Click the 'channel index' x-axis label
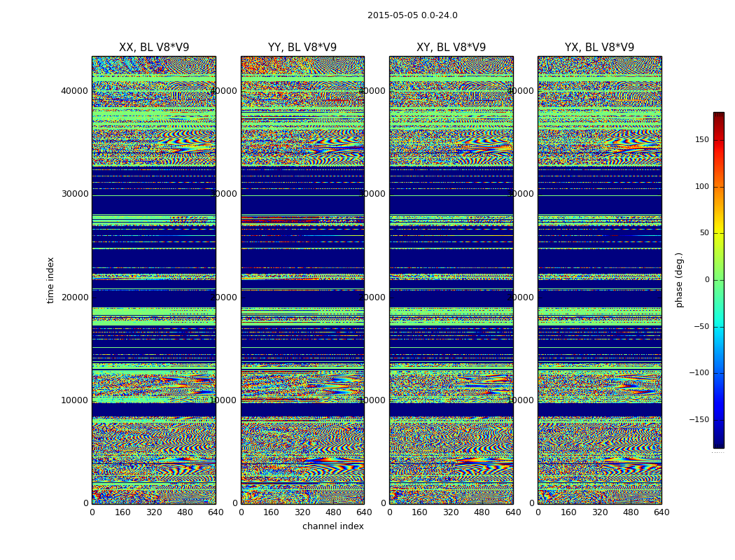Image resolution: width=735 pixels, height=560 pixels. click(333, 526)
